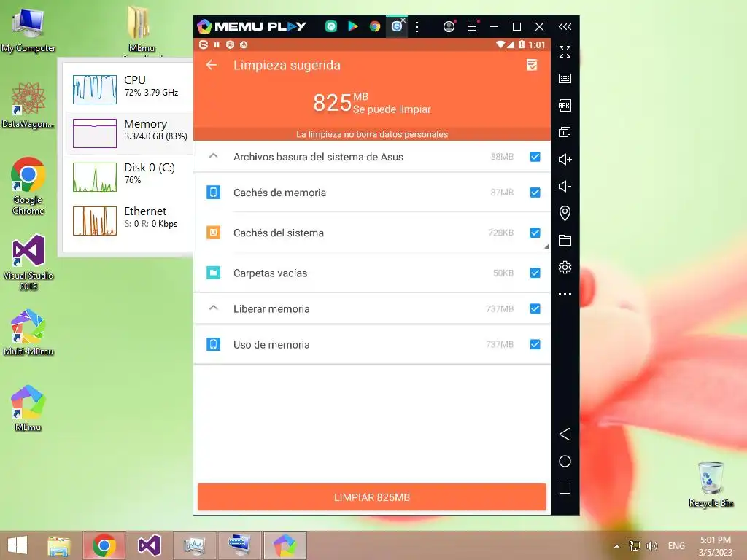Click the APK install icon
The height and width of the screenshot is (560, 747).
coord(565,105)
